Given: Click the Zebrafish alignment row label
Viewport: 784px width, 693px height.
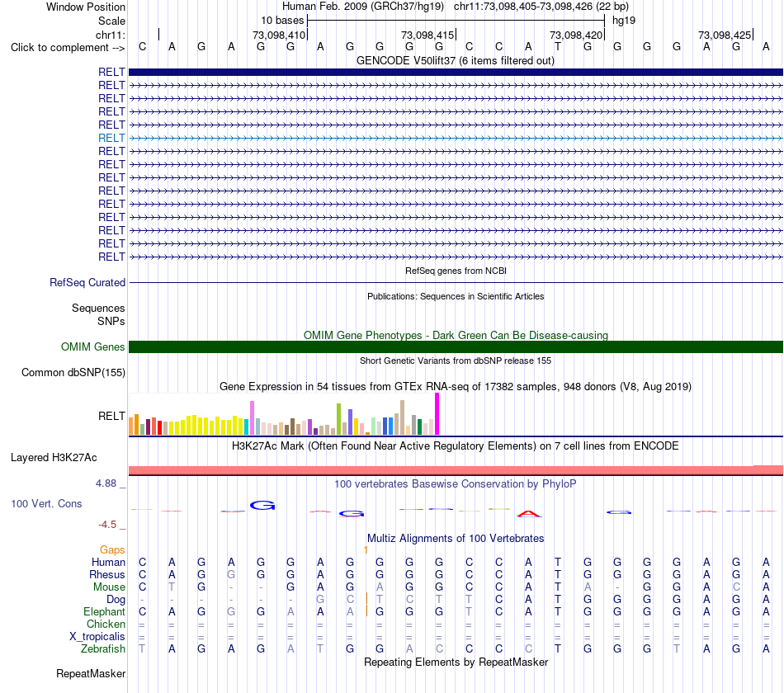Looking at the screenshot, I should tap(103, 649).
